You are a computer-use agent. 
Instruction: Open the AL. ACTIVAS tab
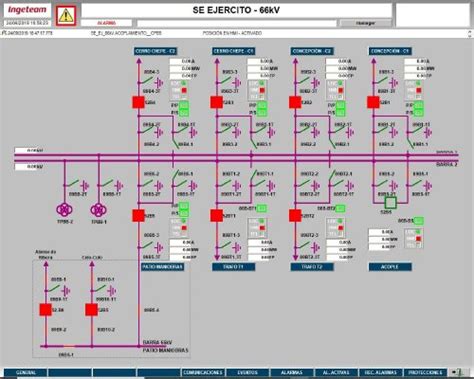336,372
